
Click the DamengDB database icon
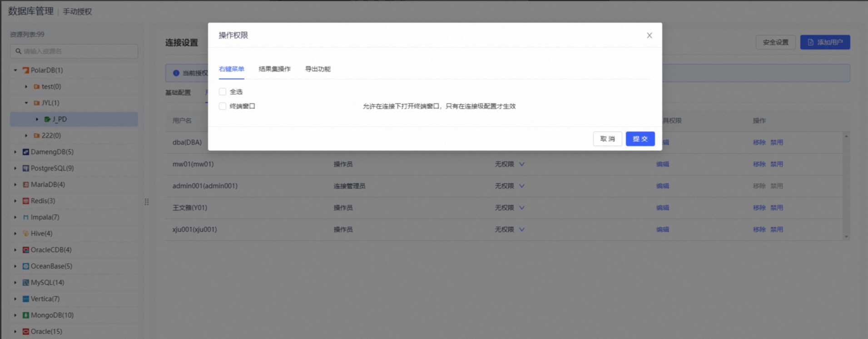26,152
